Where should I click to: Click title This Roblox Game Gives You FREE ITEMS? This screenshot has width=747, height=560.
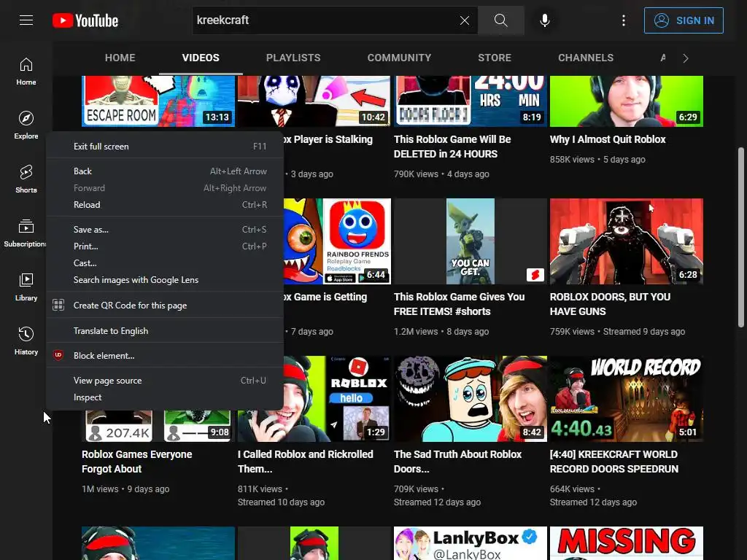pos(459,304)
